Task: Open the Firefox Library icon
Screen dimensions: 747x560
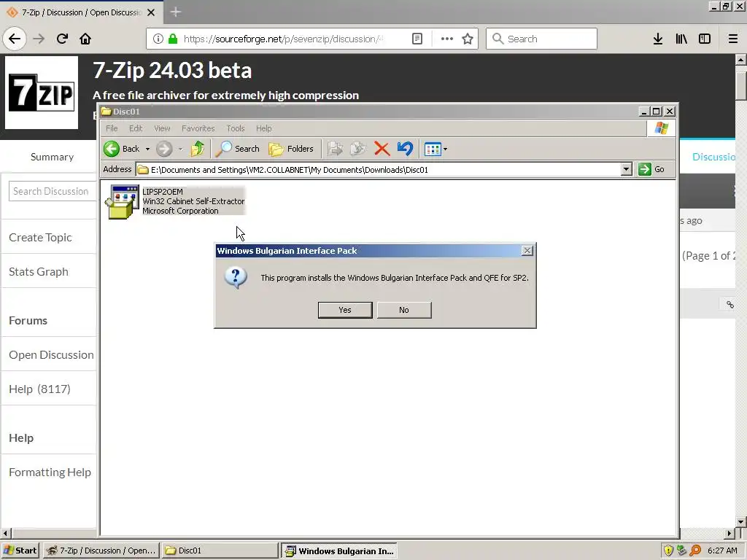Action: coord(681,39)
